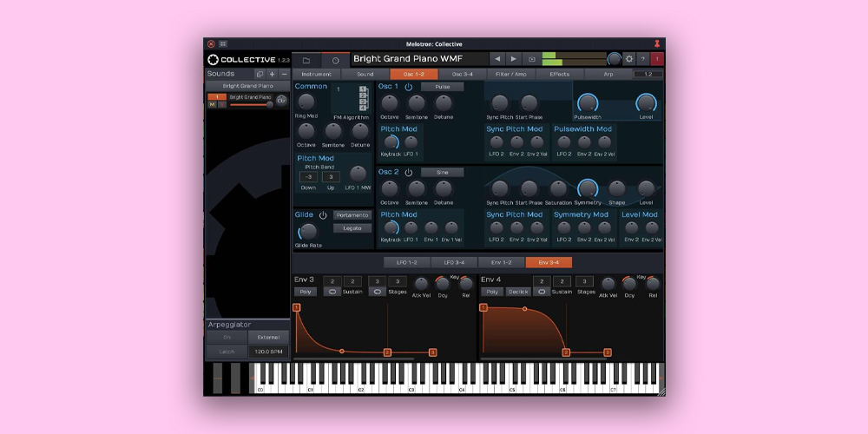Open the help question mark icon

[642, 59]
